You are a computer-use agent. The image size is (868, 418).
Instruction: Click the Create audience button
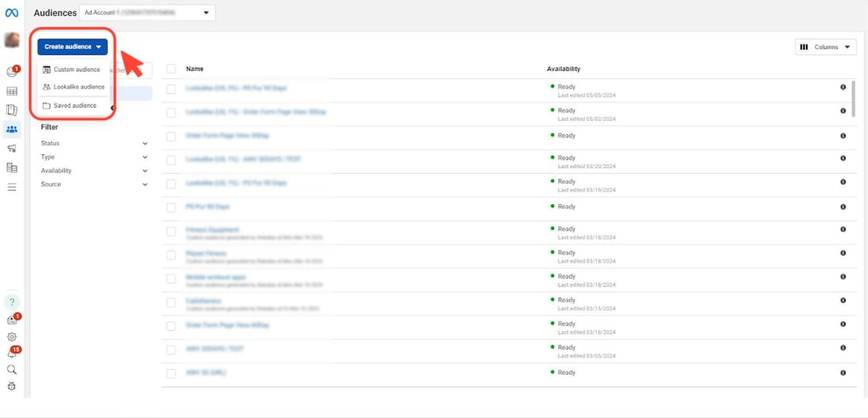[73, 47]
